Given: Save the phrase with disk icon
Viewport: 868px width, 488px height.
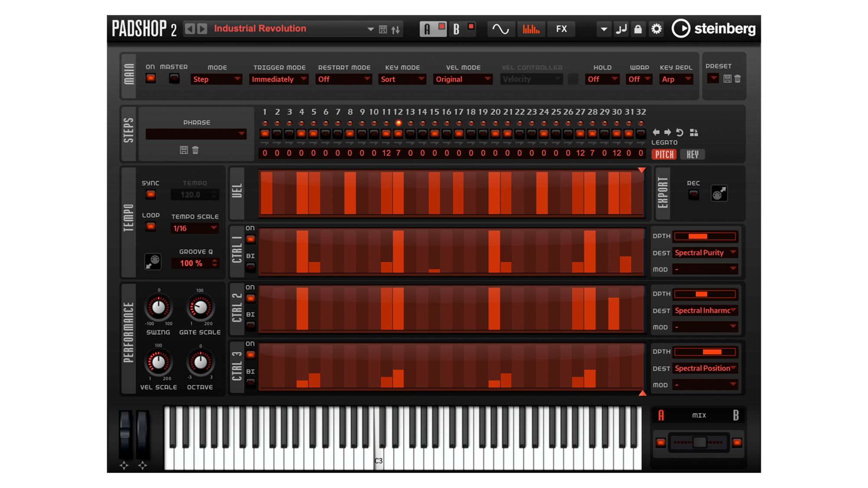Looking at the screenshot, I should coord(184,150).
